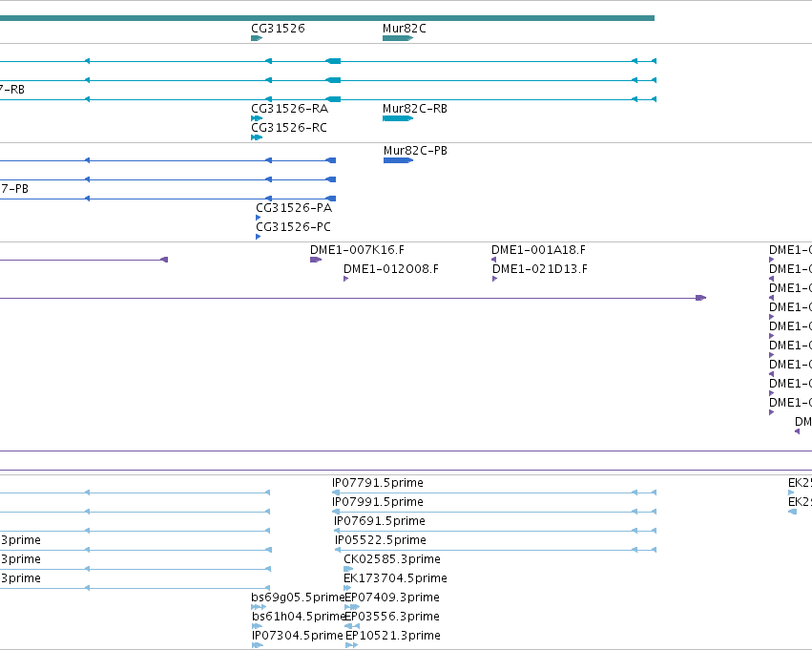812x650 pixels.
Task: Click the Mur82C-RB transcript glyph
Action: pos(398,118)
